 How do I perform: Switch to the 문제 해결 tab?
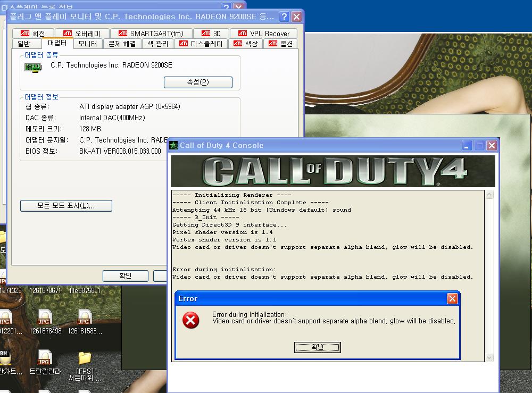point(122,44)
